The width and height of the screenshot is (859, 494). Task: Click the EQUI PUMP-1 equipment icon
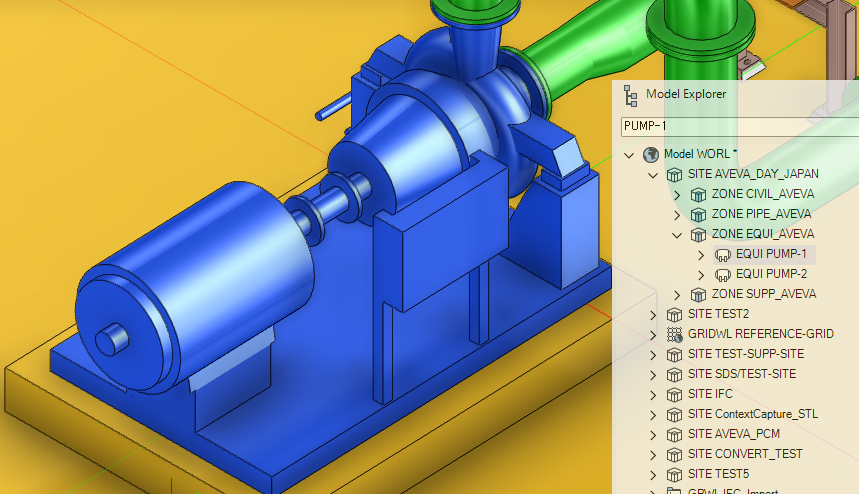(724, 254)
